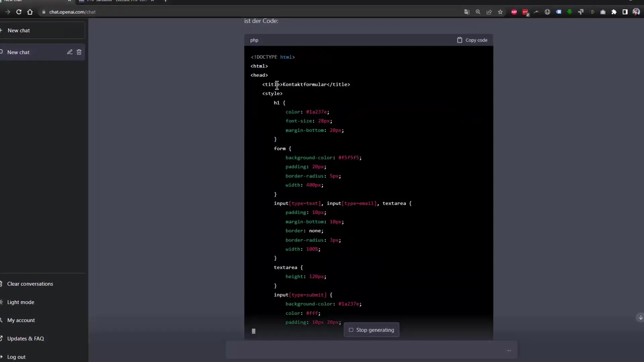Click the browser bookmark star icon
Screen dimensions: 644x362
pyautogui.click(x=500, y=12)
